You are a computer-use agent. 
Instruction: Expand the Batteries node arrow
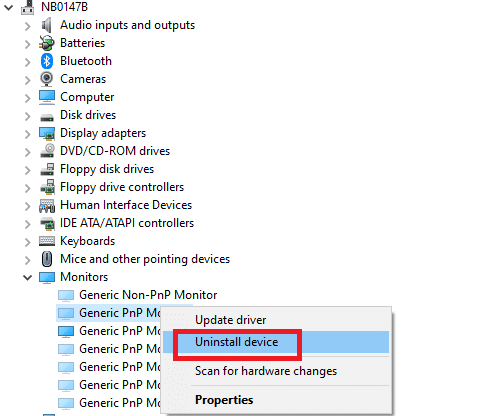(27, 44)
